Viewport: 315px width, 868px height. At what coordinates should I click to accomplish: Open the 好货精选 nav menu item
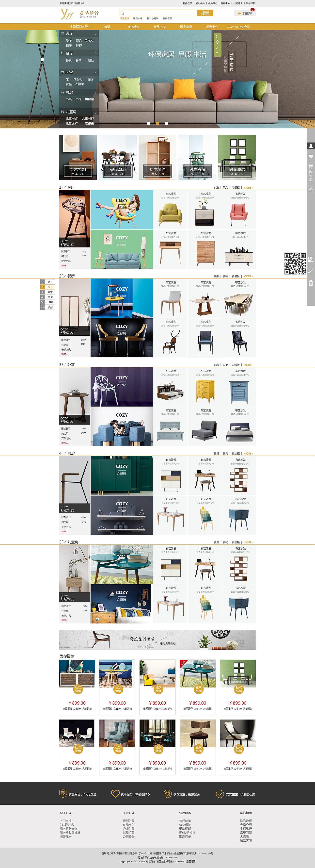click(x=133, y=27)
